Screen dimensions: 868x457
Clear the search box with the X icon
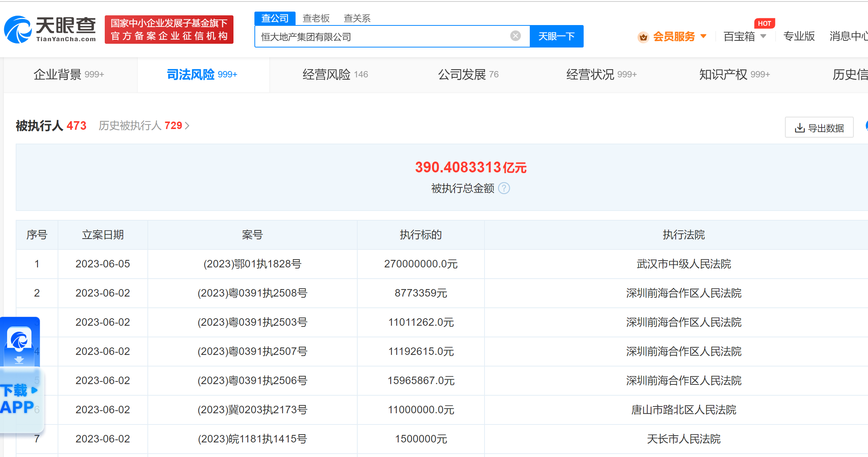(515, 36)
